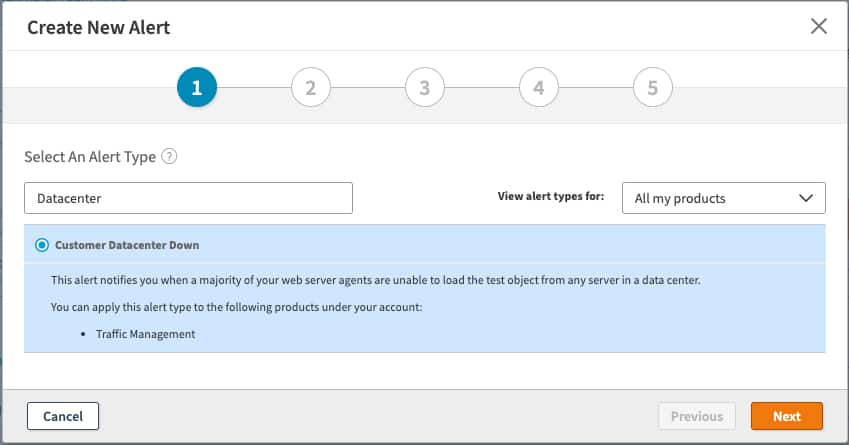This screenshot has width=849, height=445.
Task: Open help for Select An Alert Type
Action: tap(169, 156)
